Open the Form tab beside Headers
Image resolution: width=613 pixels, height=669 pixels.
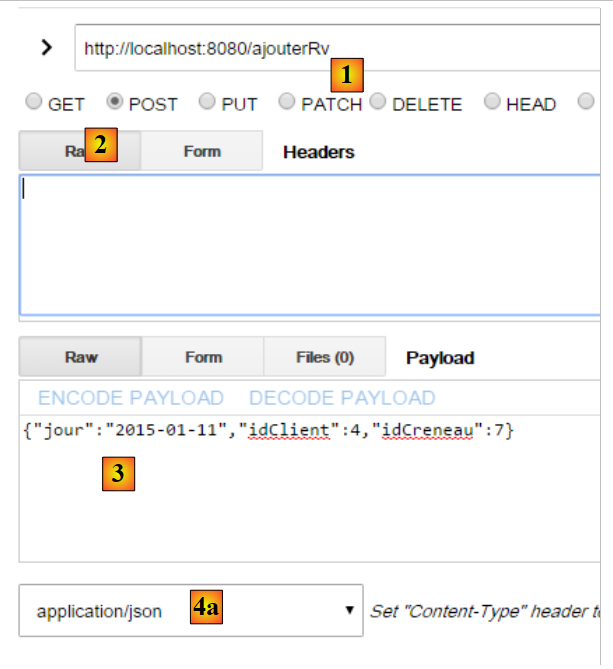(202, 151)
